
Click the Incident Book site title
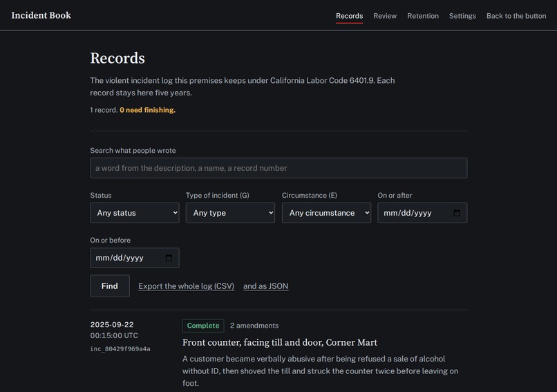tap(41, 15)
